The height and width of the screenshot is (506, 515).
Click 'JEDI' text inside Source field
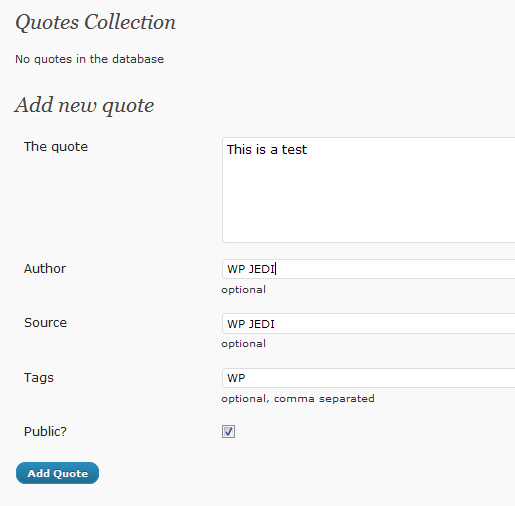coord(262,324)
